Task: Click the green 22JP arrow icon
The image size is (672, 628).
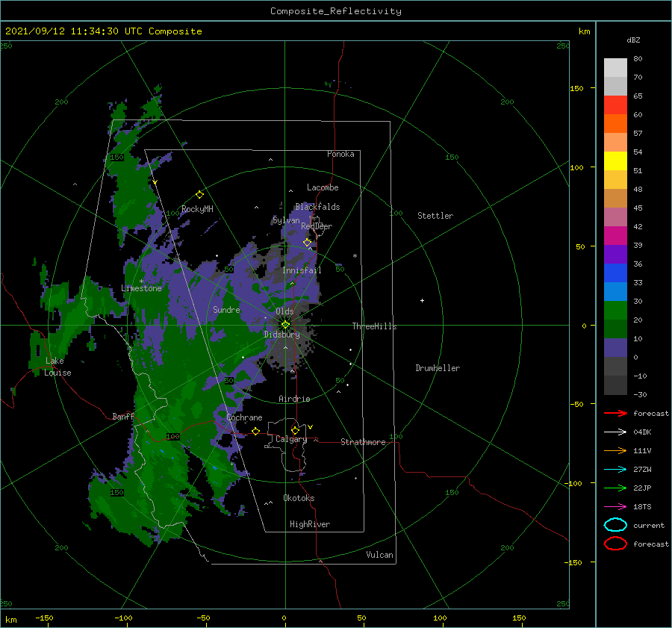Action: tap(615, 488)
